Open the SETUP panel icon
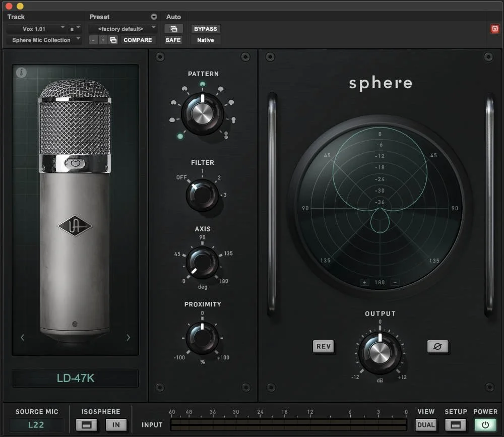Viewport: 504px width, 437px height. click(455, 425)
